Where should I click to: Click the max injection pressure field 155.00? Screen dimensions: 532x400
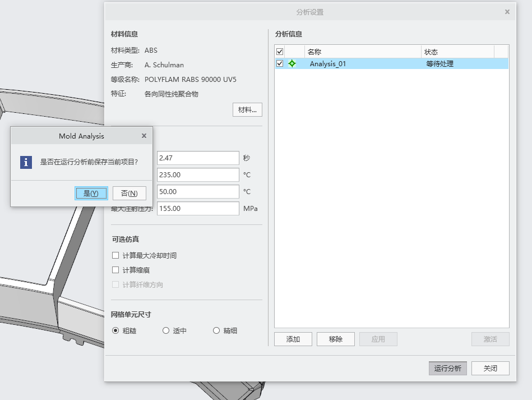(x=198, y=209)
